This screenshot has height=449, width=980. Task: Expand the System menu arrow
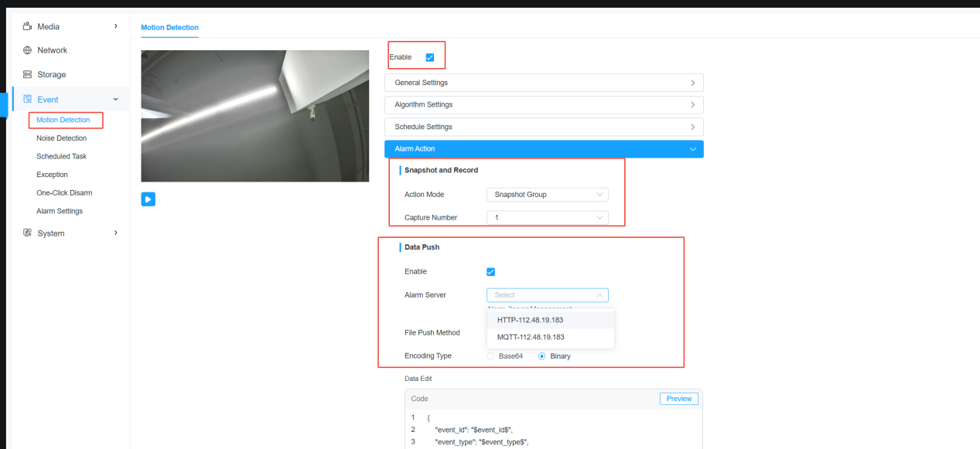point(116,233)
